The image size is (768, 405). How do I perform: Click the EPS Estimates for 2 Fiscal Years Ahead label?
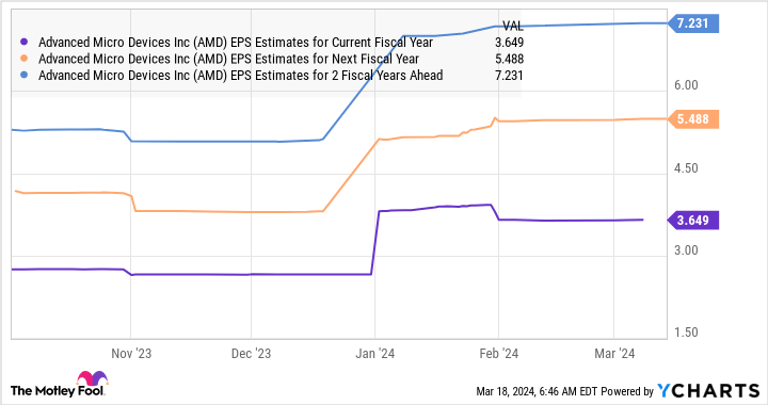(x=240, y=74)
